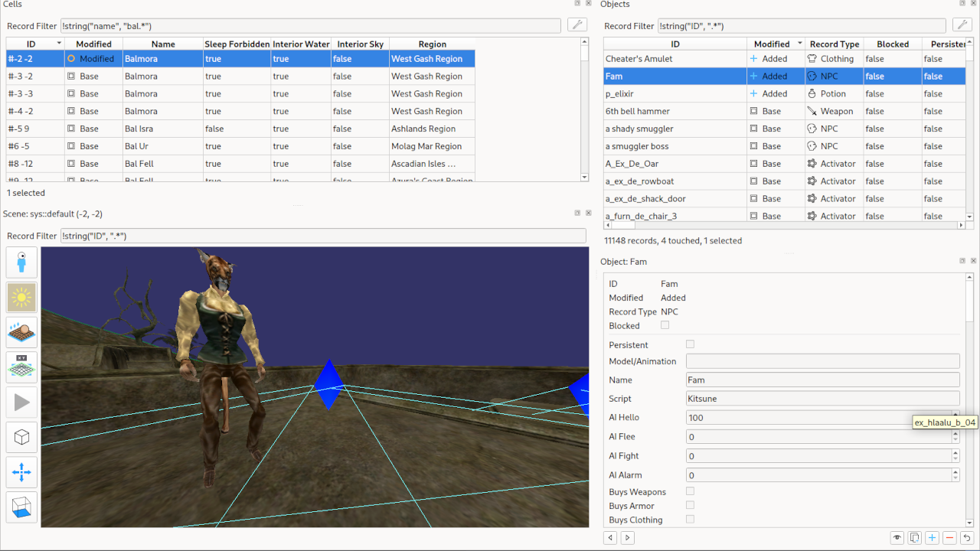This screenshot has width=980, height=551.
Task: Select the first-person camera mode button
Action: tap(21, 262)
